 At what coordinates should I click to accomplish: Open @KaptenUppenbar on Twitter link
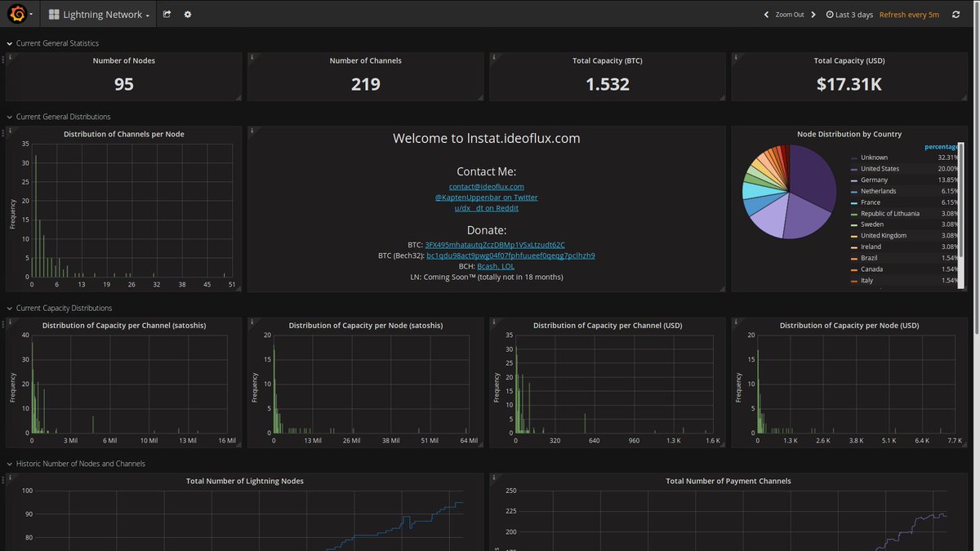click(x=487, y=198)
